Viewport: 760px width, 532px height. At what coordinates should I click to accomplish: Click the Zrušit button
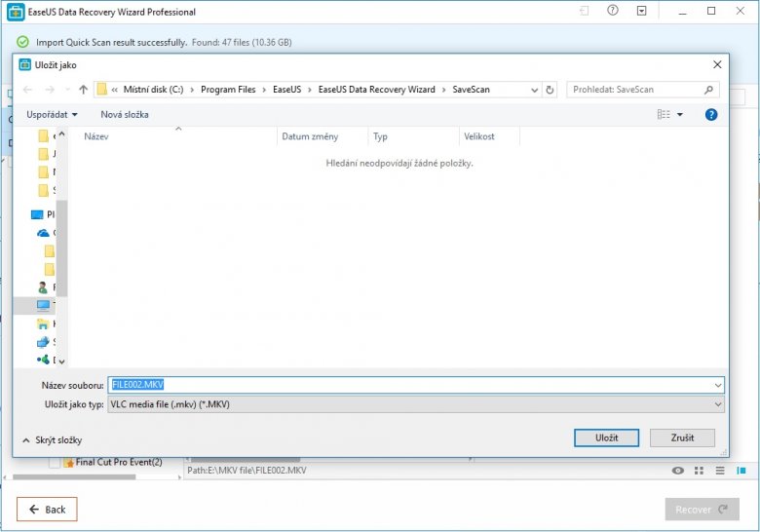click(x=682, y=438)
